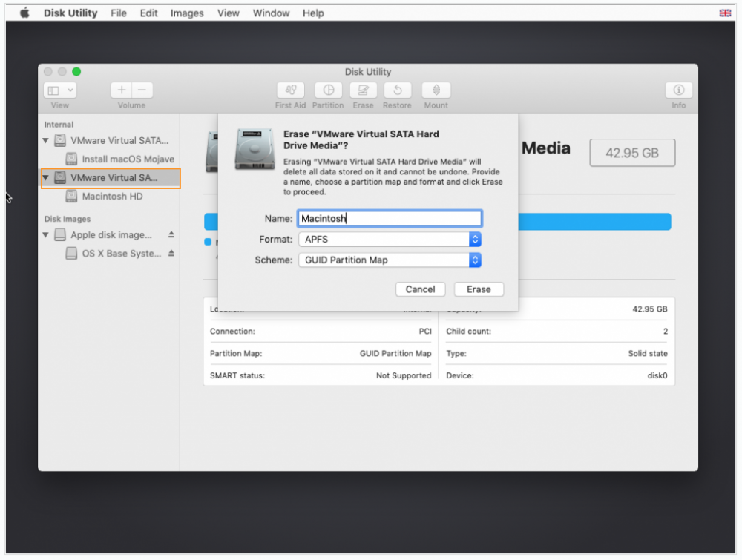Screen dimensions: 742x560
Task: Open the Images menu
Action: click(x=187, y=13)
